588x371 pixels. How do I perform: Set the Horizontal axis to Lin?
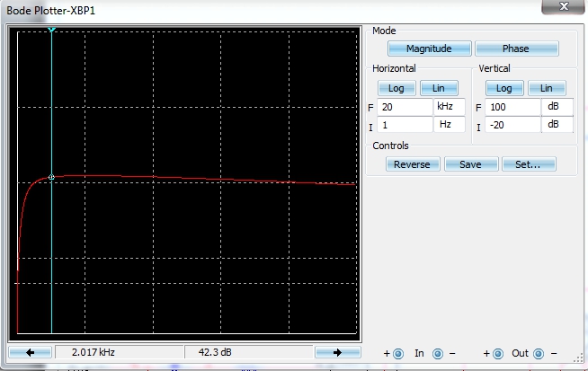[x=439, y=88]
